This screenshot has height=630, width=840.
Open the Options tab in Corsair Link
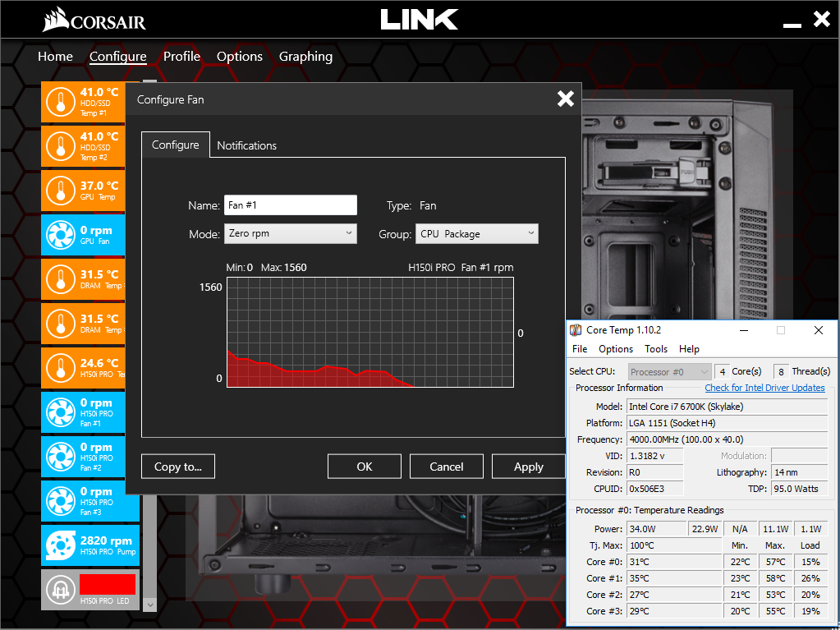pos(240,56)
